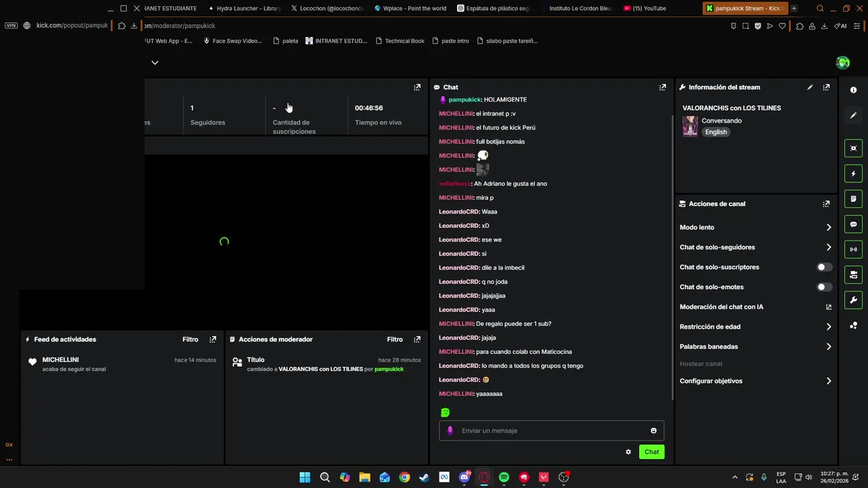This screenshot has width=868, height=488.
Task: Open the user profile avatar
Action: pos(843,62)
